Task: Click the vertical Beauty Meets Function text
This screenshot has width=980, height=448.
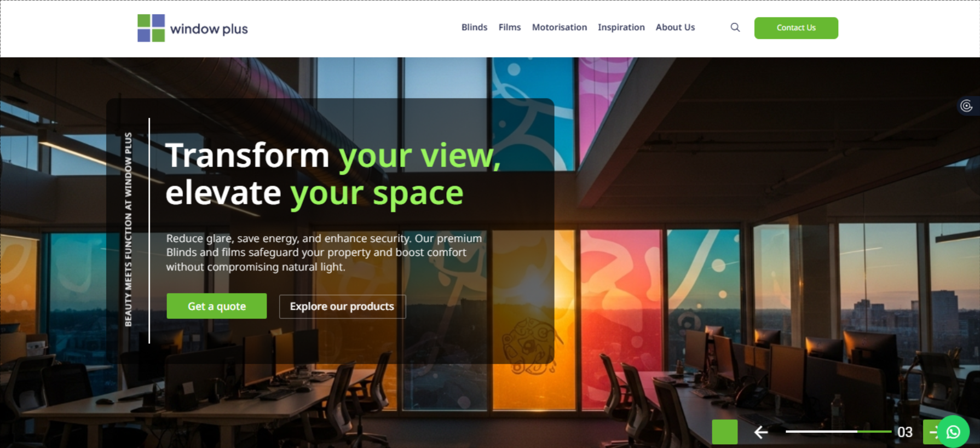Action: click(x=128, y=229)
